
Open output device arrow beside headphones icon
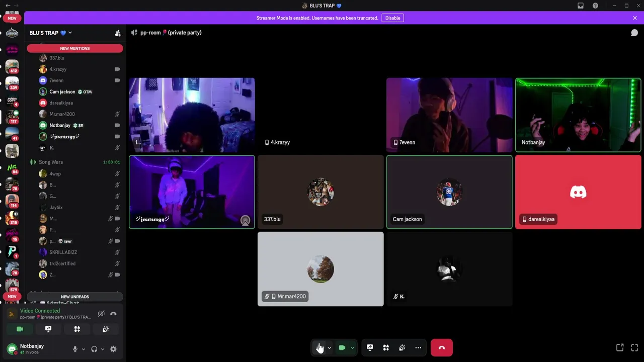pyautogui.click(x=102, y=349)
